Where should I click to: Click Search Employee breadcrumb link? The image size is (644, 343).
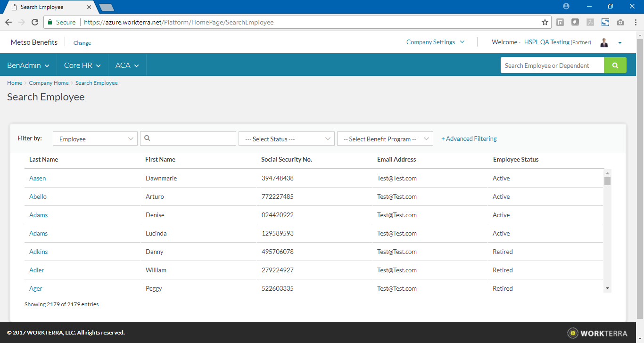(97, 83)
